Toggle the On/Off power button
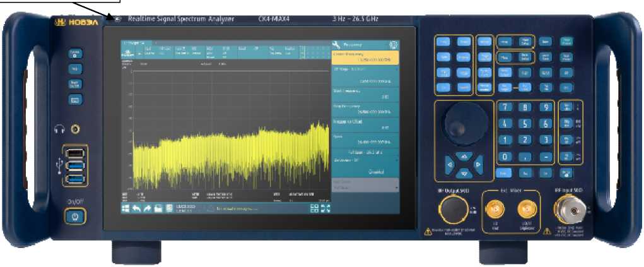The image size is (644, 267). coord(75,217)
